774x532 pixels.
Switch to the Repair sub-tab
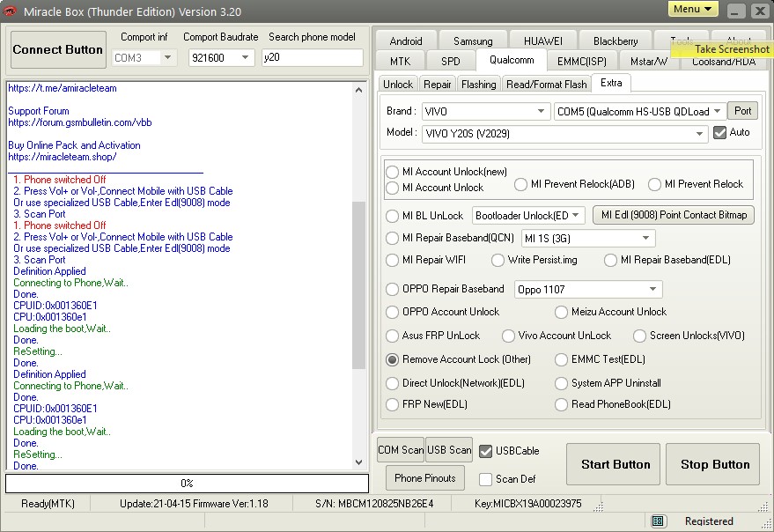click(438, 85)
